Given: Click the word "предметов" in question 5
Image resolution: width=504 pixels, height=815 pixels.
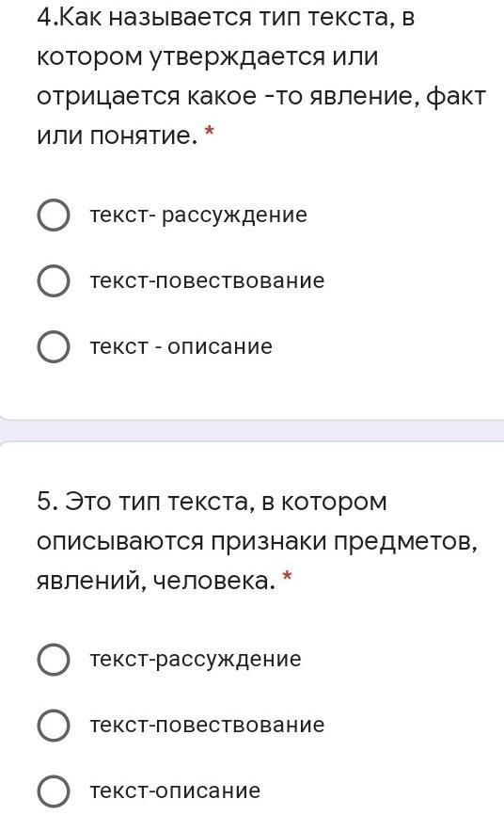Looking at the screenshot, I should [x=405, y=542].
